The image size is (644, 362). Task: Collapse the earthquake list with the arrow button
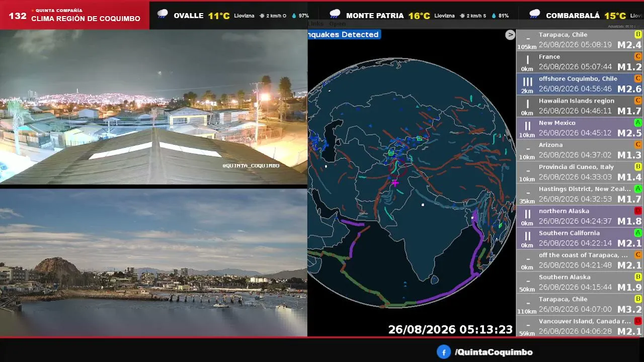pyautogui.click(x=510, y=35)
